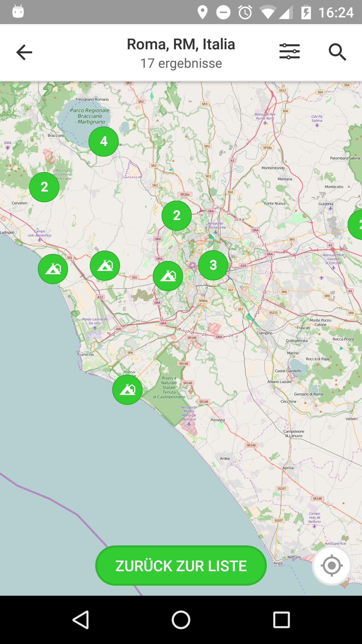Viewport: 362px width, 644px height.
Task: Tap Riserva Naturale Castelporziano label
Action: 169,387
